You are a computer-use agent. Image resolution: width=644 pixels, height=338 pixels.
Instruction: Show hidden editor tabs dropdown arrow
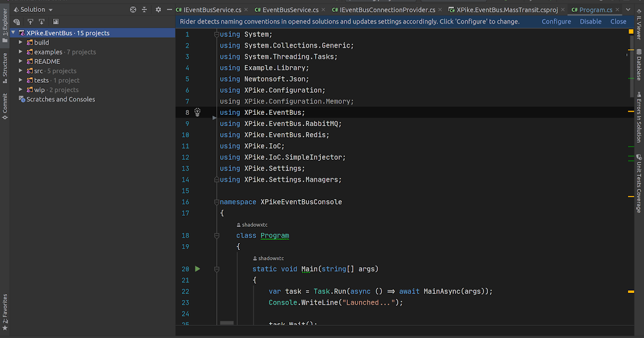click(629, 10)
